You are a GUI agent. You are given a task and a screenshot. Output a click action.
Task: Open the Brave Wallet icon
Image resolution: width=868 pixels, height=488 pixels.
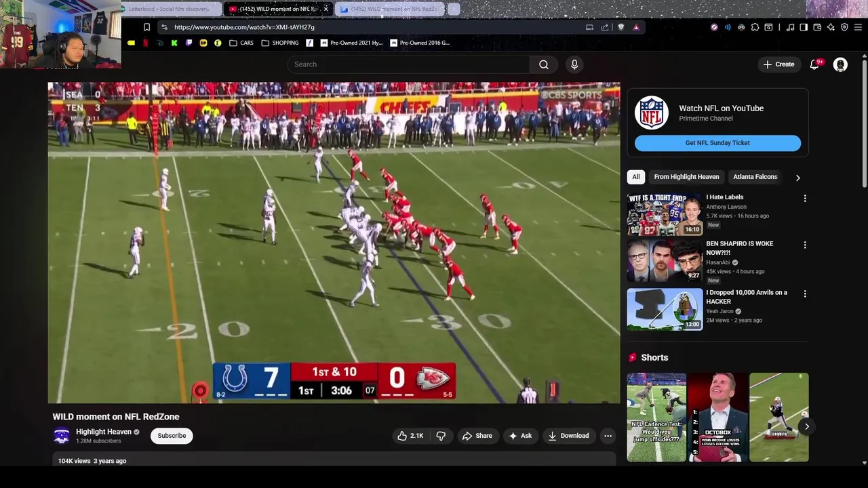[817, 27]
